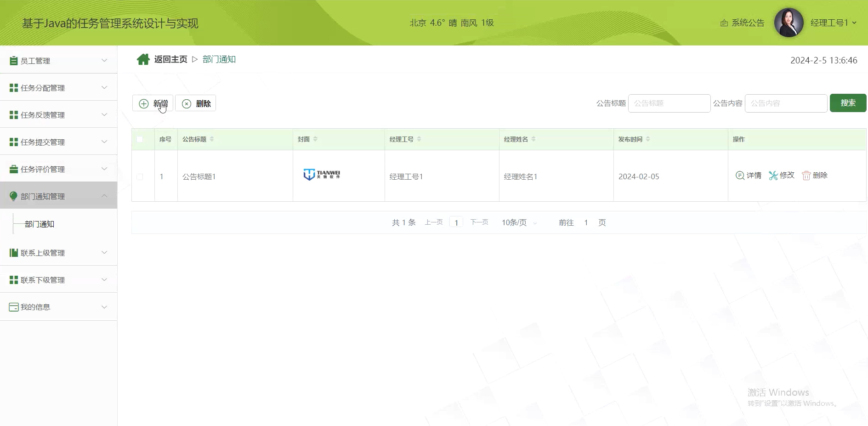Viewport: 868px width, 426px height.
Task: Click 下一页 pagination button
Action: 479,222
